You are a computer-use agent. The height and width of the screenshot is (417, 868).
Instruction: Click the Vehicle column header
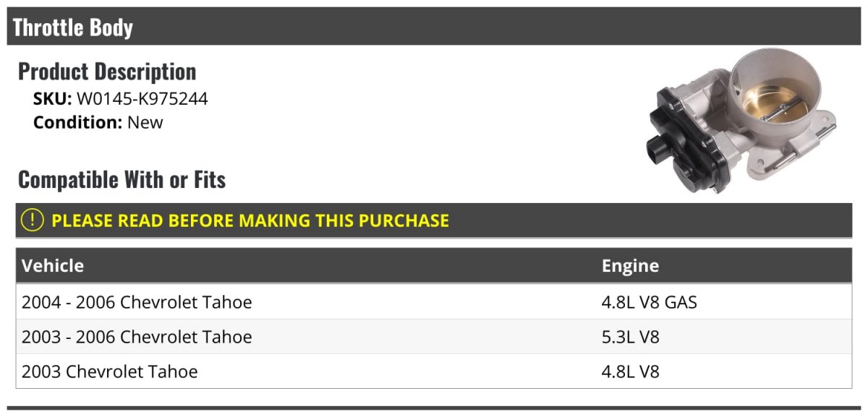53,266
